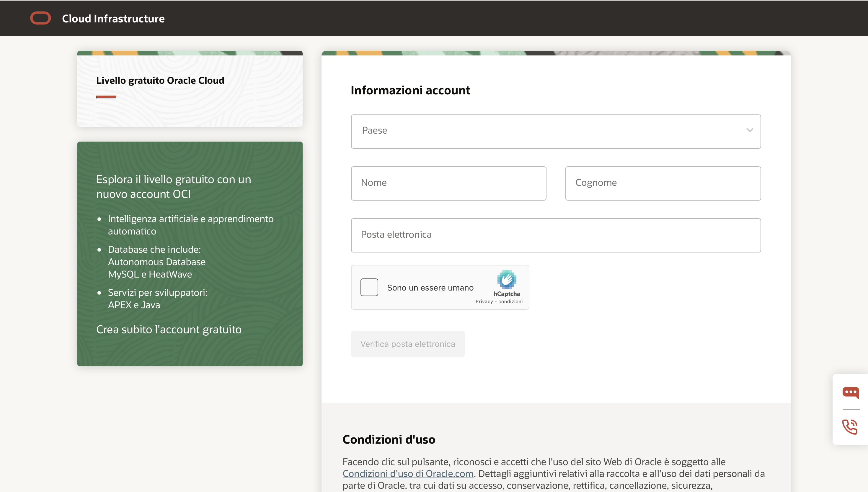
Task: Click into the Nome field
Action: (x=448, y=183)
